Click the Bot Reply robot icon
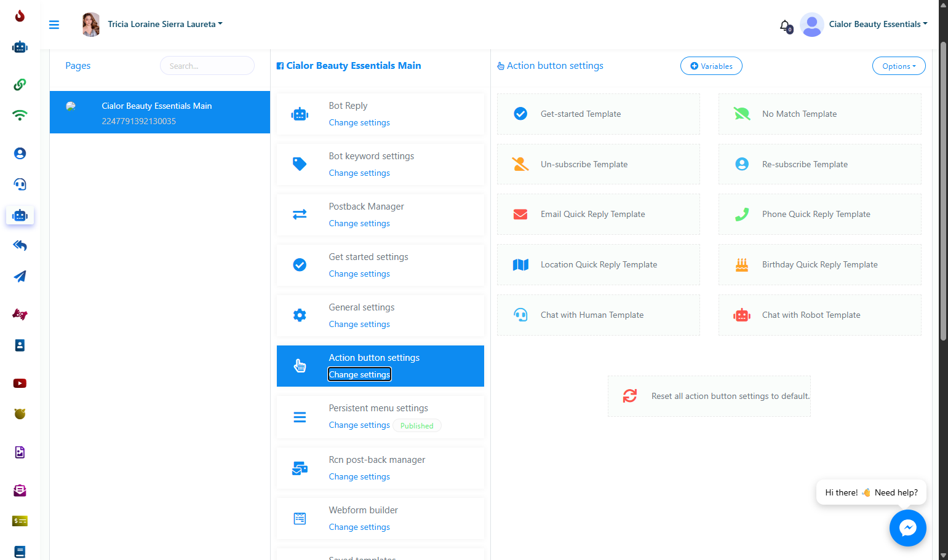This screenshot has height=560, width=948. click(x=300, y=114)
